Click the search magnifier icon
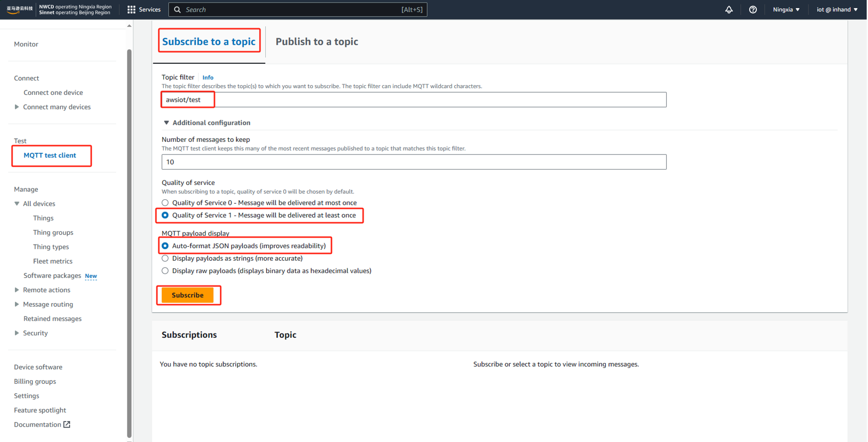The image size is (868, 442). (177, 9)
